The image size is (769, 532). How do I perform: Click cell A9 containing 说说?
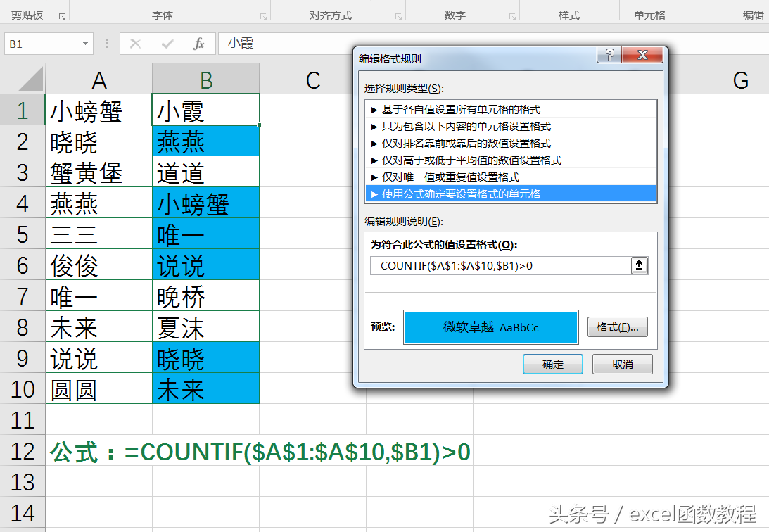pyautogui.click(x=98, y=357)
